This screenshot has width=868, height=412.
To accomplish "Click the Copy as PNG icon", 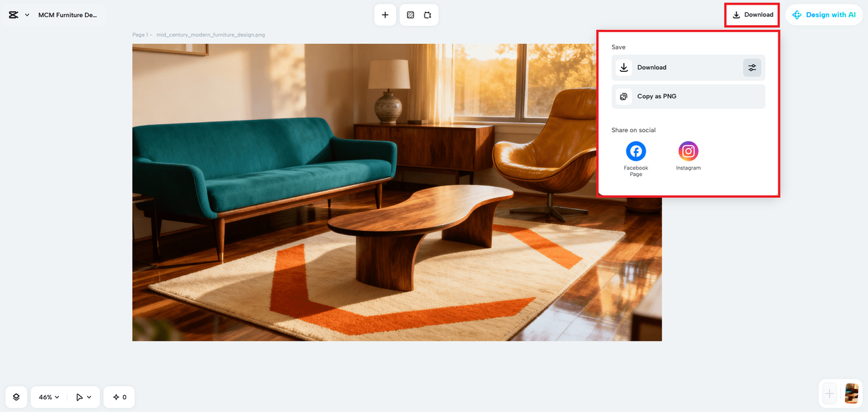I will click(x=624, y=96).
